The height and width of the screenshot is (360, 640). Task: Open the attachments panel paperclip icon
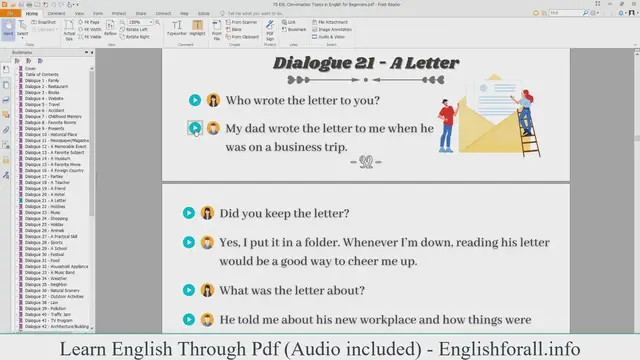pos(6,130)
